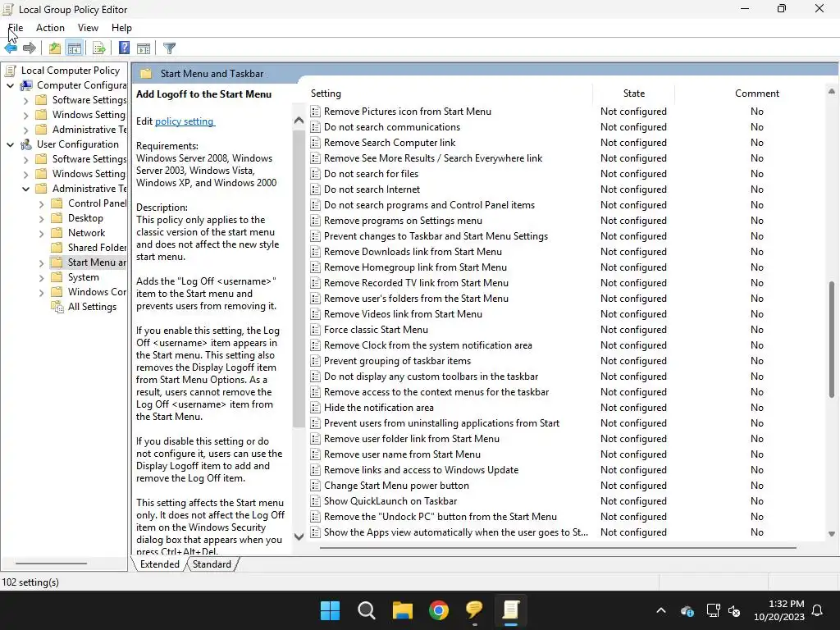Open taskbar Search magnifier icon
This screenshot has height=630, width=840.
point(367,610)
